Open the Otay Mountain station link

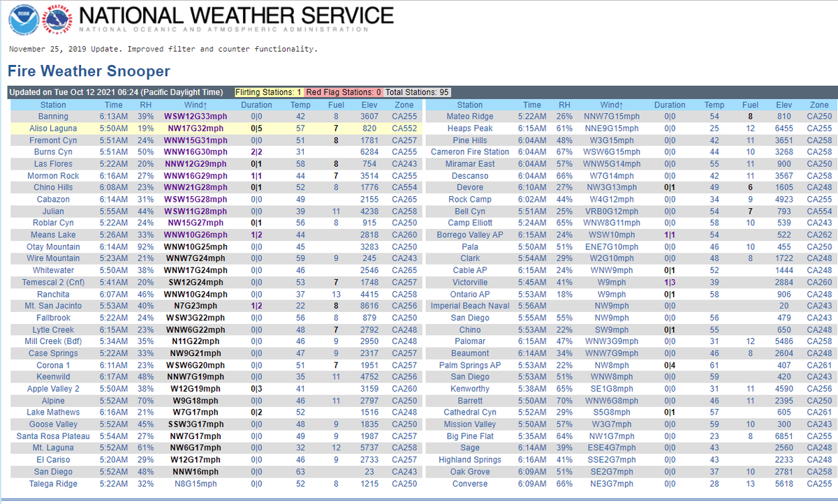click(x=53, y=246)
